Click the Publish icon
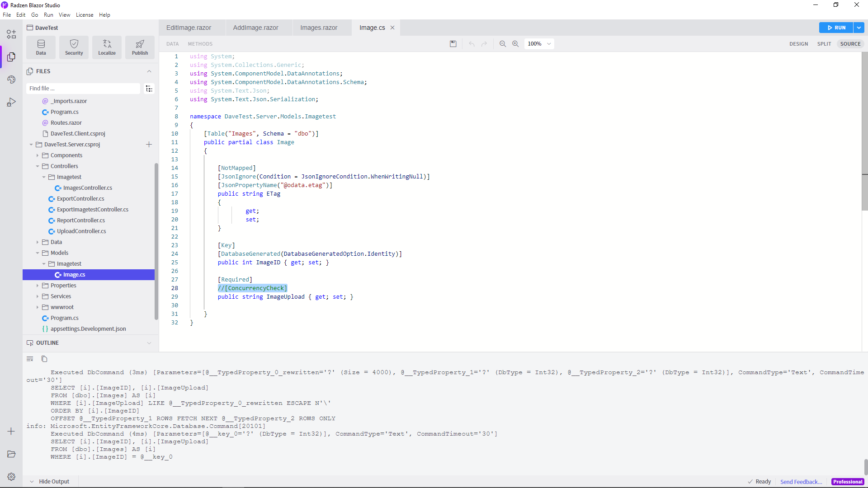This screenshot has width=868, height=488. pos(140,47)
